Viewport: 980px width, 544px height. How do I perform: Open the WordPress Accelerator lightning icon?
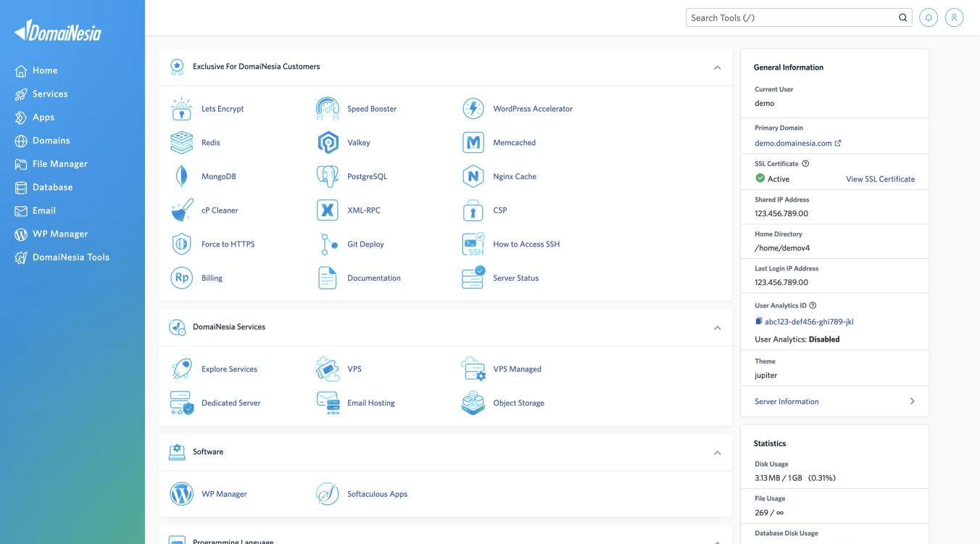473,109
